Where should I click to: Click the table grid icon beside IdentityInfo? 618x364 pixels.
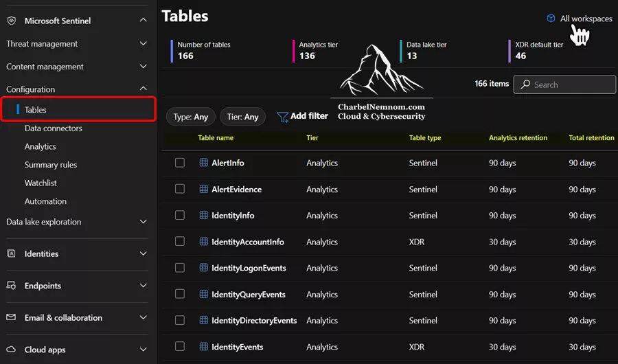tap(204, 215)
